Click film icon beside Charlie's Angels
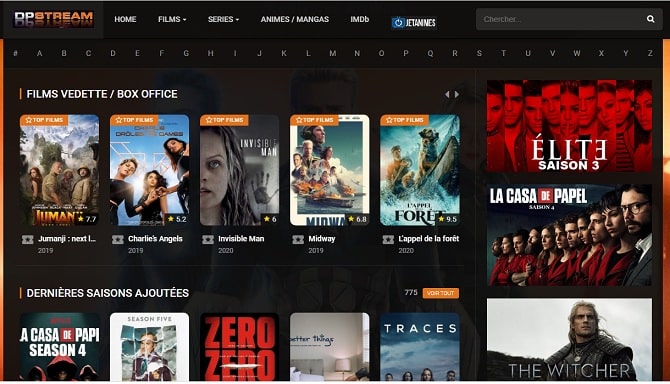The height and width of the screenshot is (384, 670). click(118, 239)
